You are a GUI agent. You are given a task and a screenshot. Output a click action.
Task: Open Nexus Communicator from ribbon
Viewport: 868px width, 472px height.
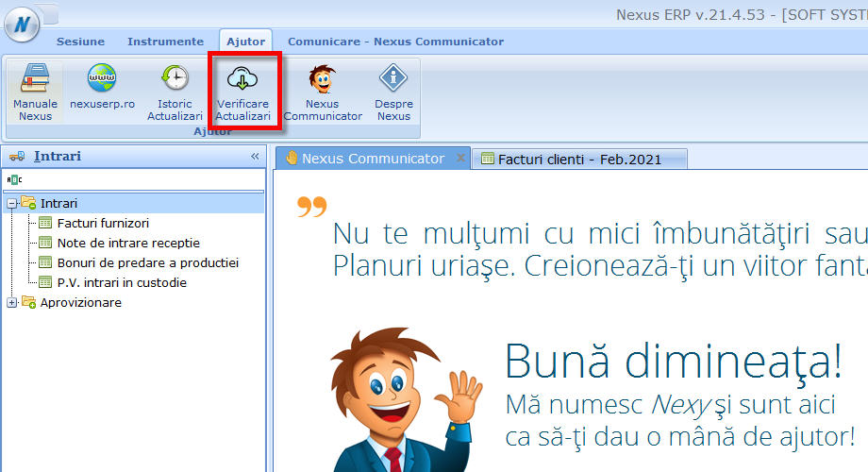tap(323, 92)
